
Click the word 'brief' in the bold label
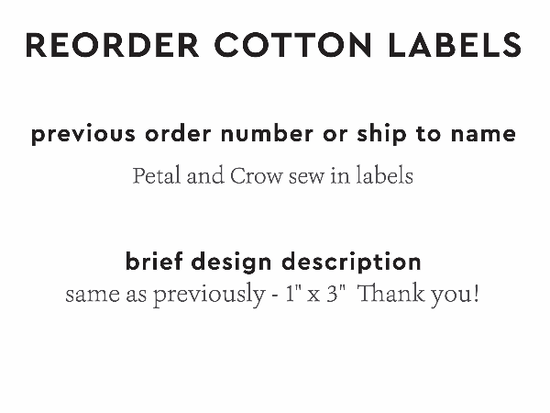click(x=154, y=261)
